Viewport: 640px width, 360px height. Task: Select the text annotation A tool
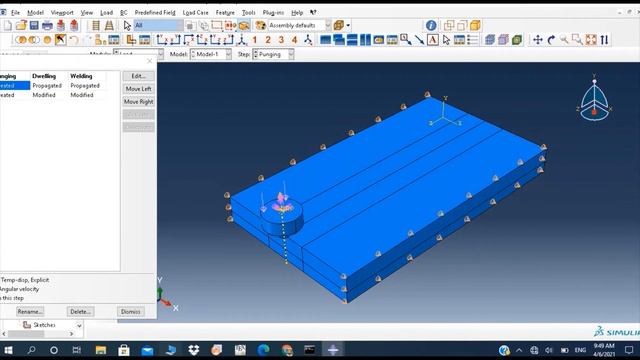click(x=433, y=40)
